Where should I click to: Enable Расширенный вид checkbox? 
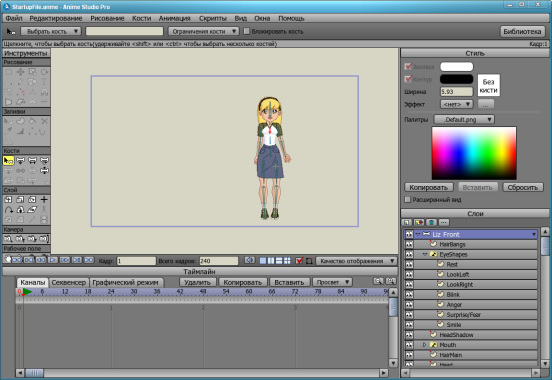click(x=408, y=200)
